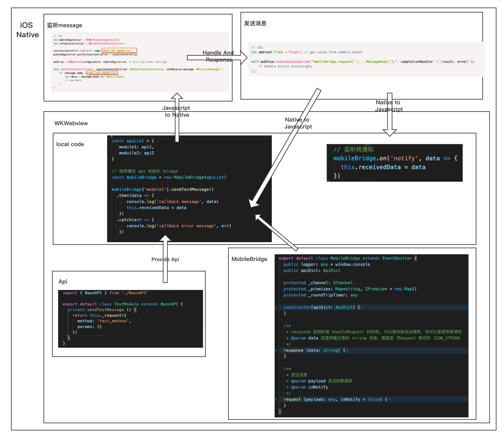Click the Javascript to Native up arrow
This screenshot has width=504, height=438.
click(177, 127)
